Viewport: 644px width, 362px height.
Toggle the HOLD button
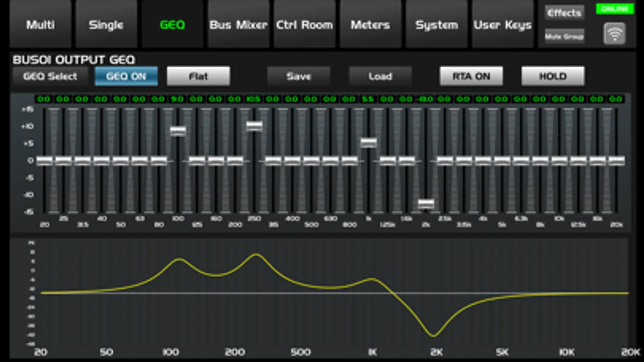[x=553, y=76]
